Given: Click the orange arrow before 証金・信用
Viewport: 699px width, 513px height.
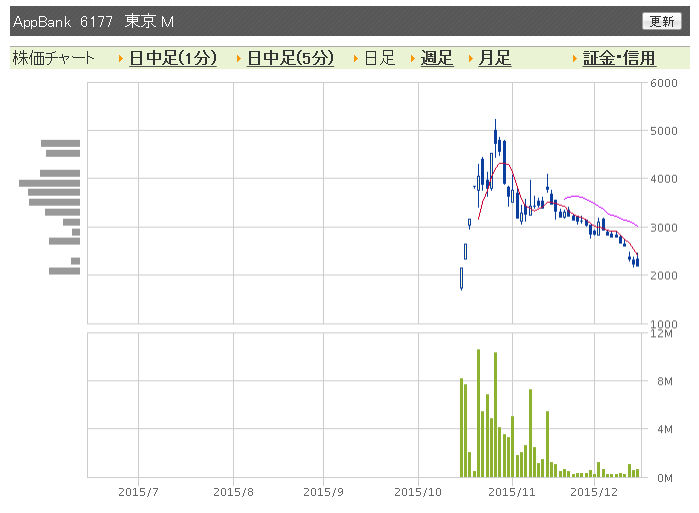Looking at the screenshot, I should point(575,58).
